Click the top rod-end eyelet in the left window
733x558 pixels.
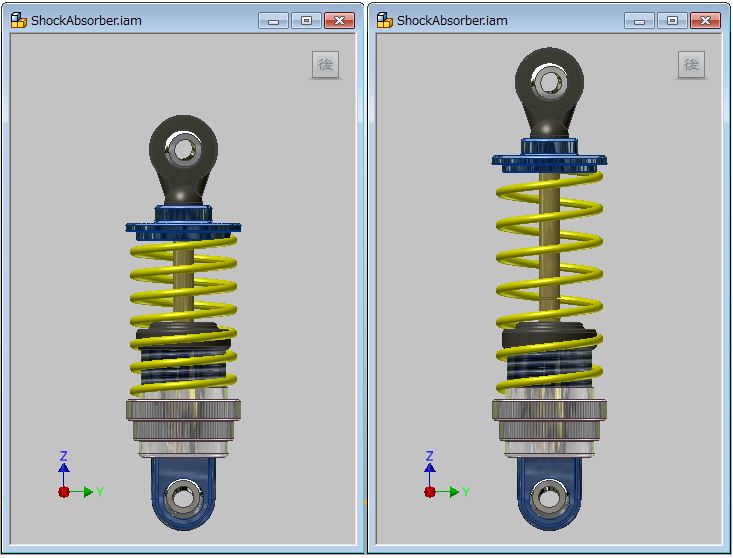(x=183, y=150)
